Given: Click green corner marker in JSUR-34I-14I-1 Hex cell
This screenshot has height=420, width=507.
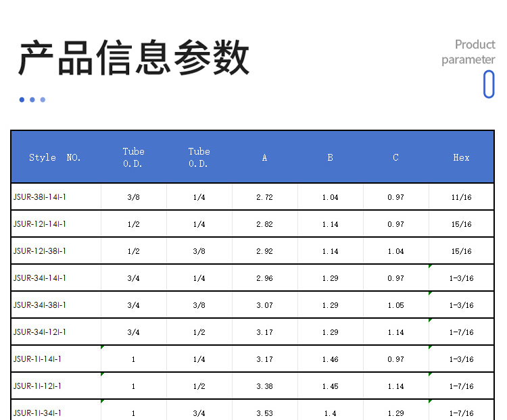Looking at the screenshot, I should (431, 267).
